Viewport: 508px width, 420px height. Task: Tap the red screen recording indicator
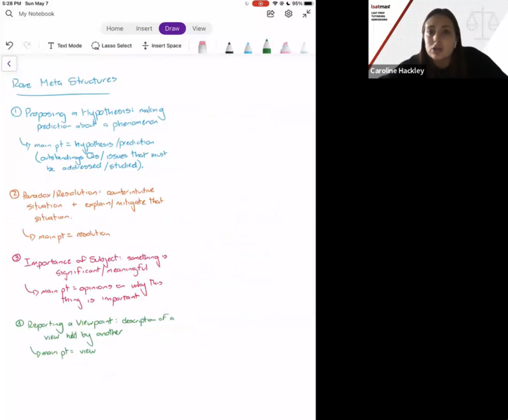point(260,3)
